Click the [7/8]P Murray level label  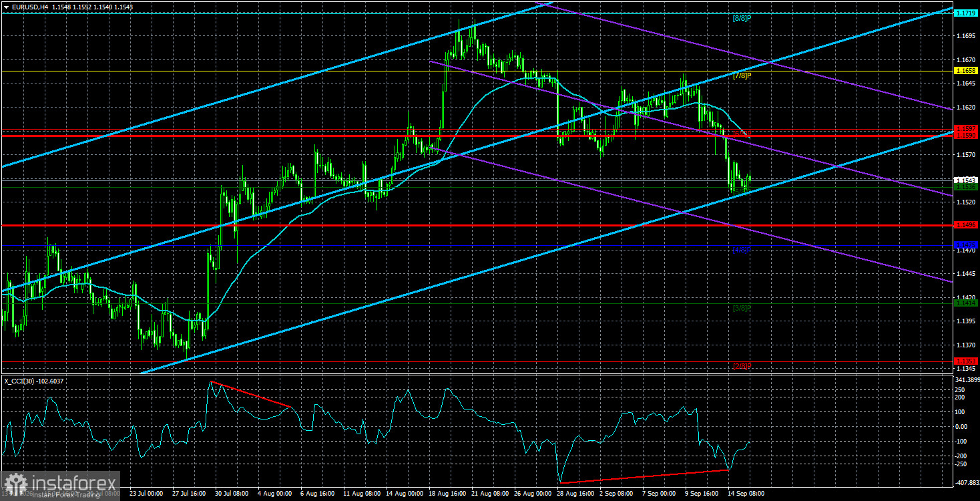742,75
